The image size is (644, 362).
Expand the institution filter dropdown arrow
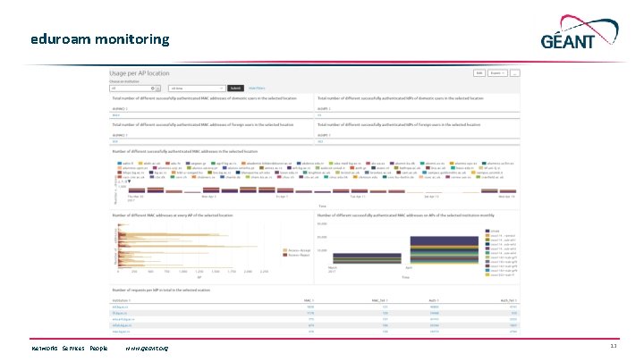click(x=158, y=88)
